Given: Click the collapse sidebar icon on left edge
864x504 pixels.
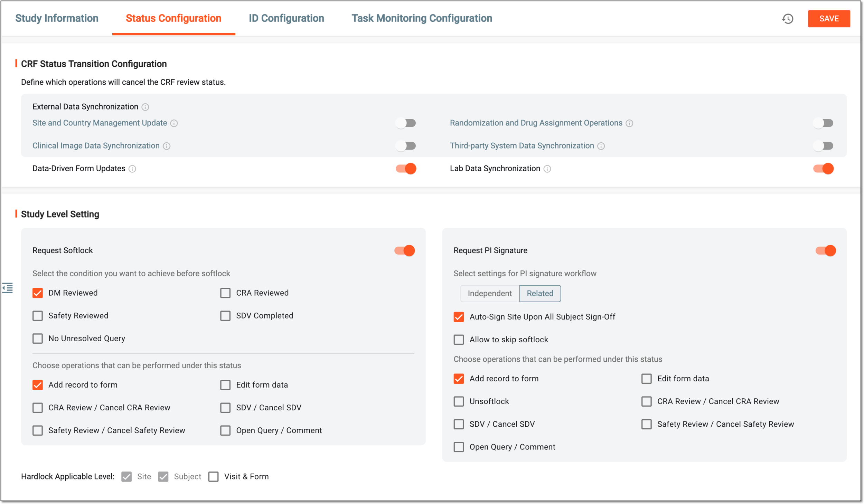Looking at the screenshot, I should [7, 288].
